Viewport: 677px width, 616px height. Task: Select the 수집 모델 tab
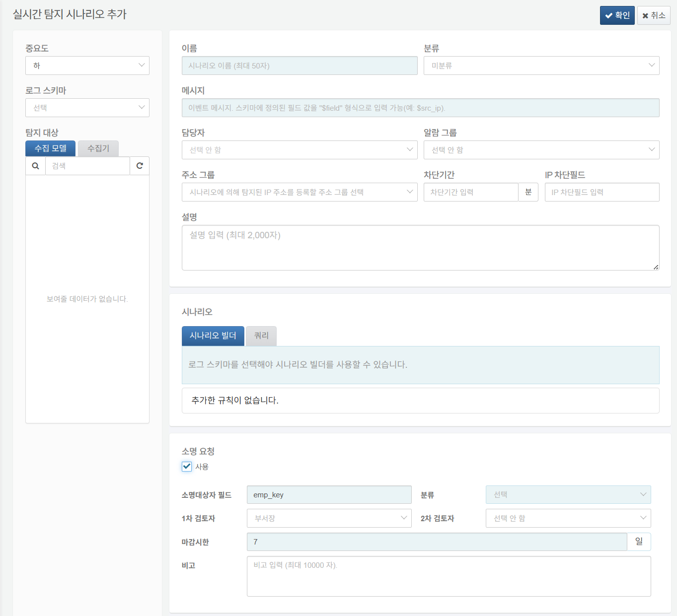point(51,148)
